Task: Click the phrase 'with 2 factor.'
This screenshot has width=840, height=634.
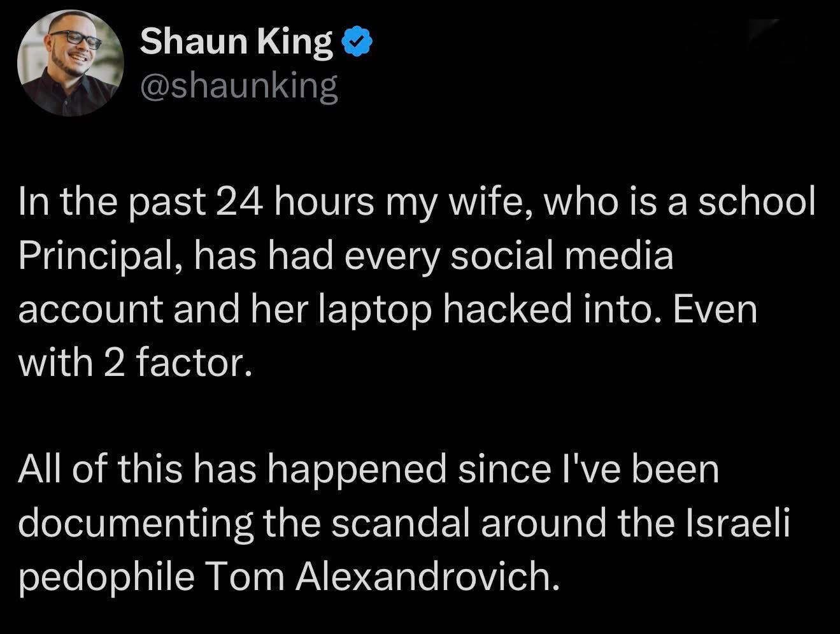Action: (x=131, y=363)
